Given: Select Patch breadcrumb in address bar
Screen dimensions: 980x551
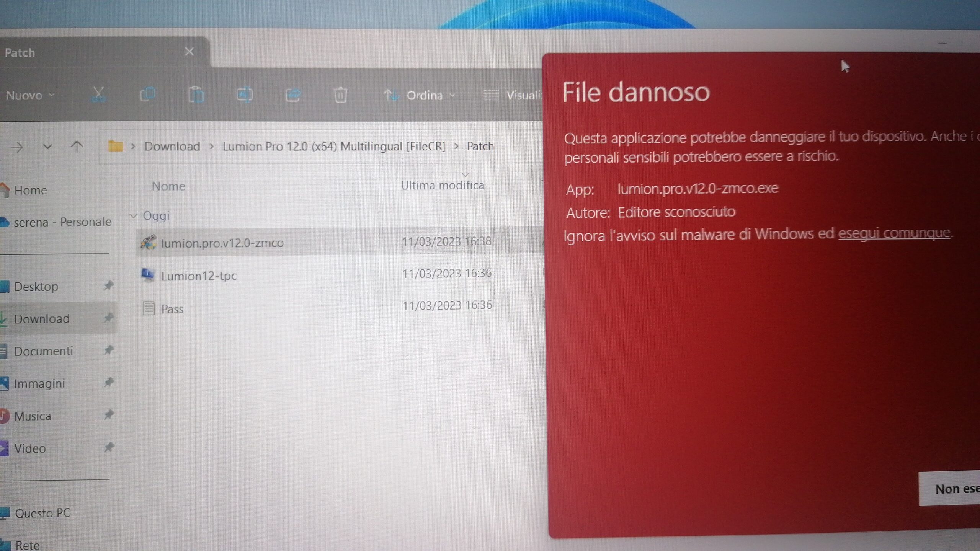Looking at the screenshot, I should click(480, 146).
